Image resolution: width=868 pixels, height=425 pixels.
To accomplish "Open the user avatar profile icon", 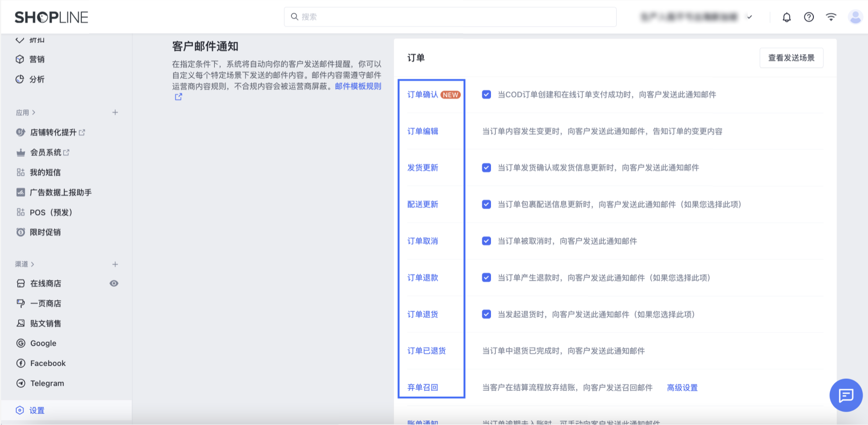I will click(855, 18).
